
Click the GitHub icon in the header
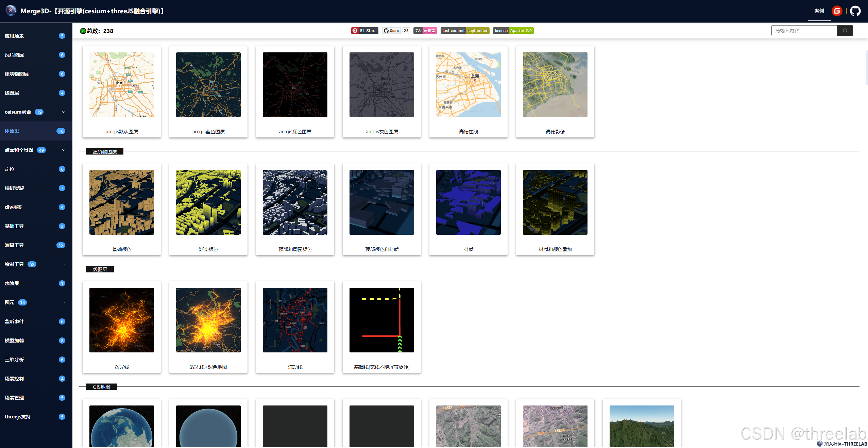coord(855,11)
